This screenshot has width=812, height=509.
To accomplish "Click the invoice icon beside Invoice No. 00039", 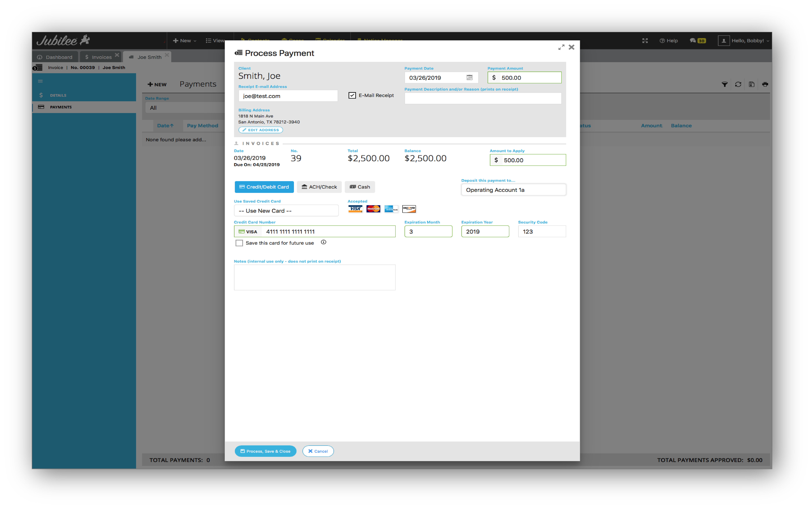I will click(x=38, y=68).
